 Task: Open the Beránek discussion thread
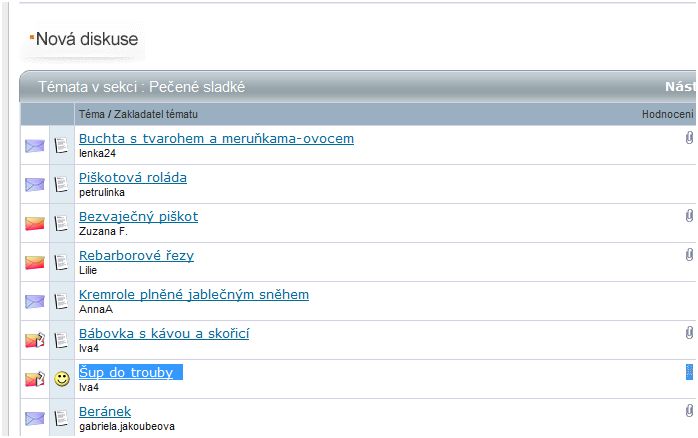[x=105, y=411]
